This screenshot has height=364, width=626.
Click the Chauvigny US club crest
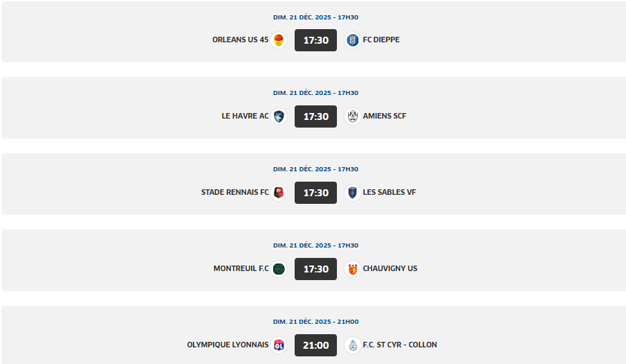click(x=353, y=269)
